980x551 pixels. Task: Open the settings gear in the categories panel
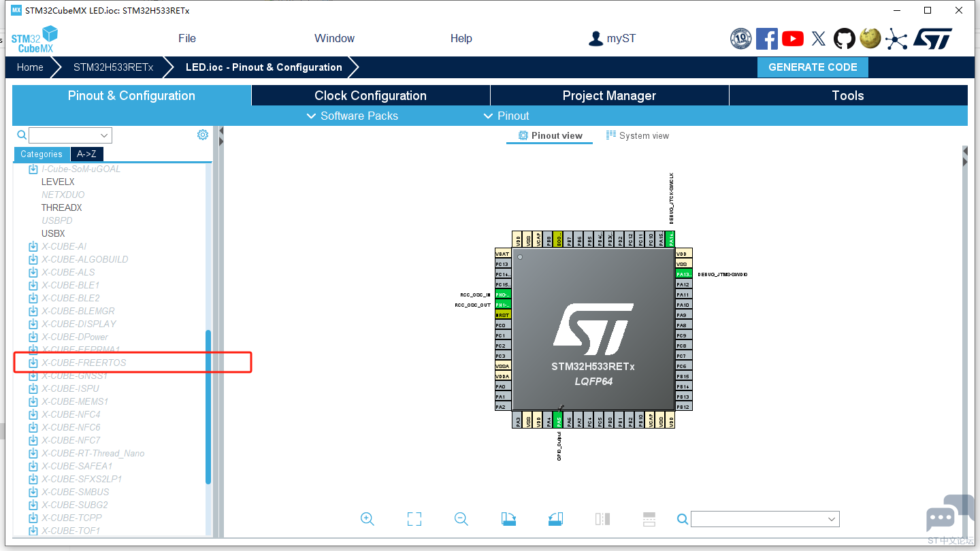click(203, 135)
